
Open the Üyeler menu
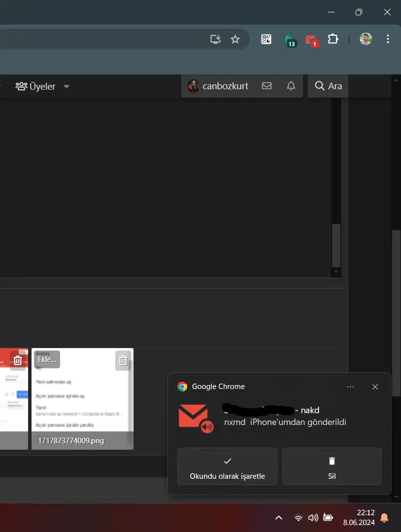[35, 86]
